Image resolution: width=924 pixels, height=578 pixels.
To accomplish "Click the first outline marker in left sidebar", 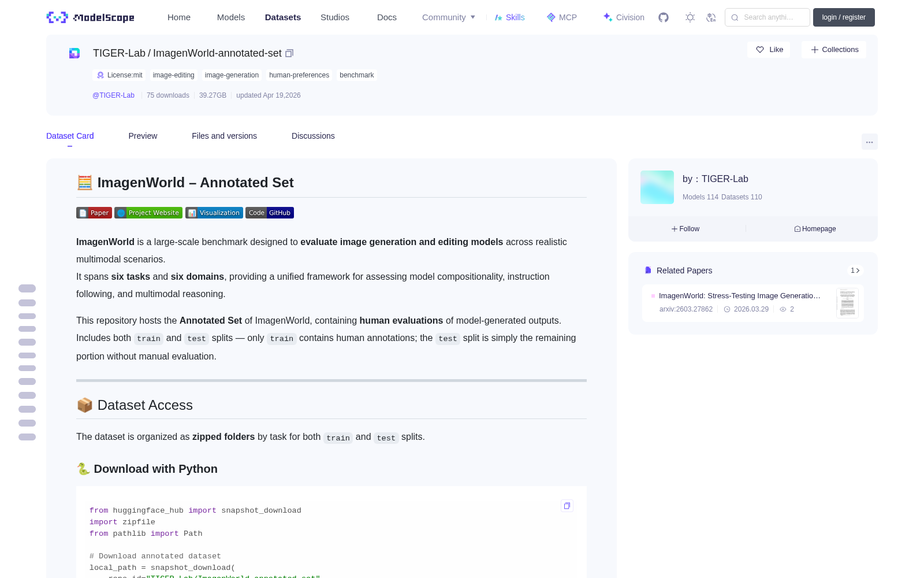I will [27, 288].
